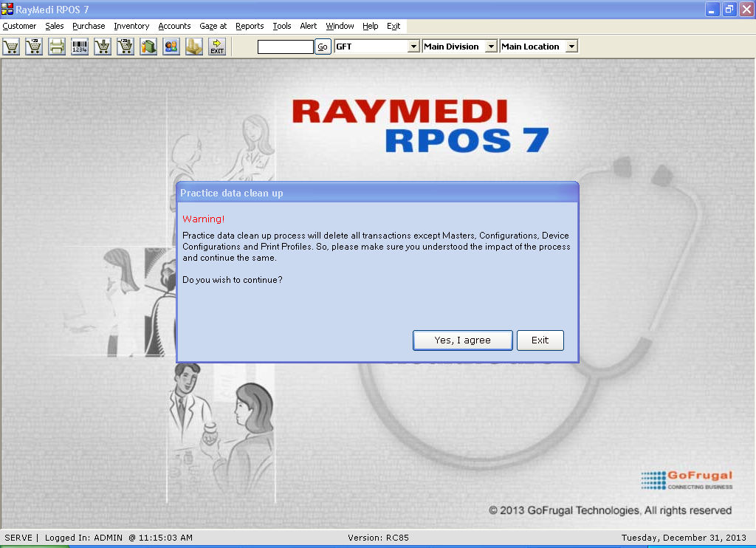
Task: Click the toolbar search input box
Action: [286, 47]
